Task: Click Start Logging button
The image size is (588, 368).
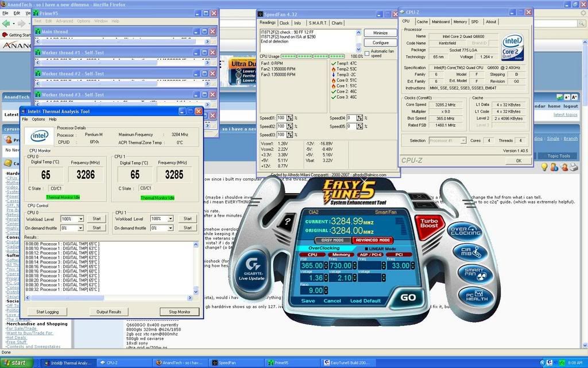Action: click(x=47, y=312)
